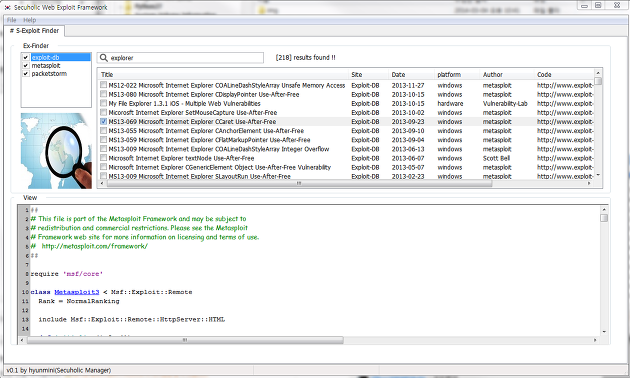Close the Secuholic Web Exploit Framework window
The width and height of the screenshot is (630, 378).
click(617, 5)
